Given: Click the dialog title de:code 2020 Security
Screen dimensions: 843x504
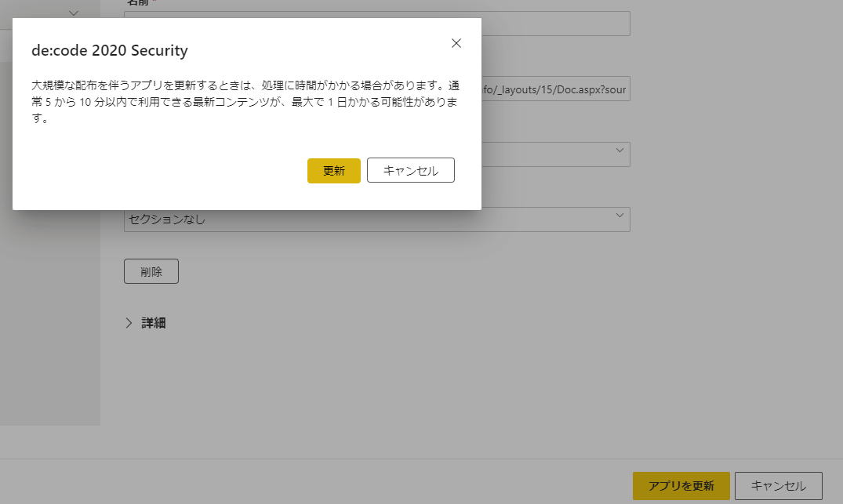Looking at the screenshot, I should click(x=110, y=50).
